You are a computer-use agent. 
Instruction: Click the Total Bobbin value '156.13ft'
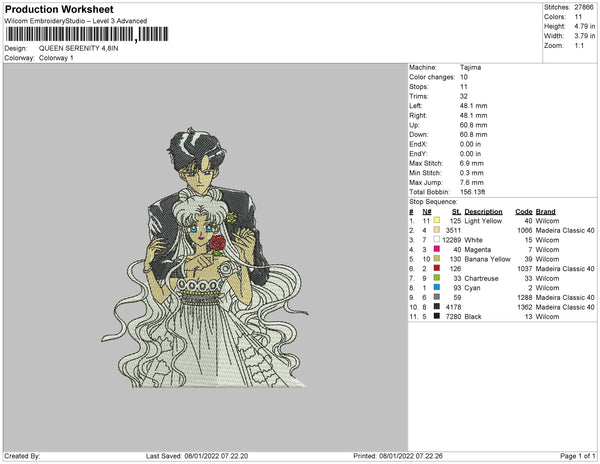(x=473, y=192)
